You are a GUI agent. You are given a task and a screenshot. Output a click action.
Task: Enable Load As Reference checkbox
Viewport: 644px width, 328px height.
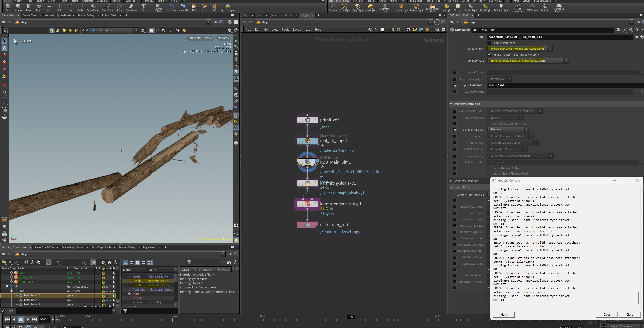click(489, 43)
